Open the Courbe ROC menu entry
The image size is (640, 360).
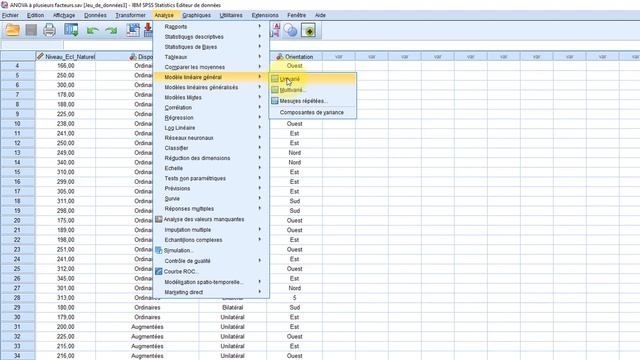[x=211, y=271]
